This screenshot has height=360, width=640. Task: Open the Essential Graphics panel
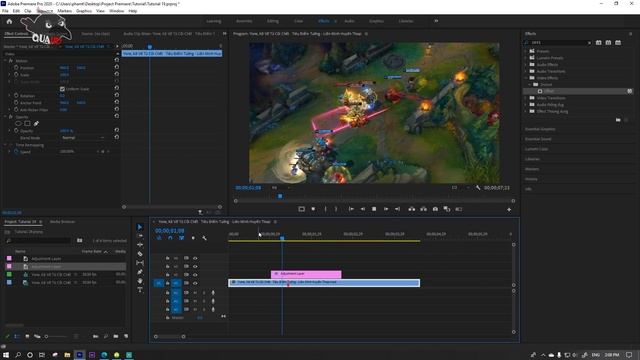[x=540, y=129]
